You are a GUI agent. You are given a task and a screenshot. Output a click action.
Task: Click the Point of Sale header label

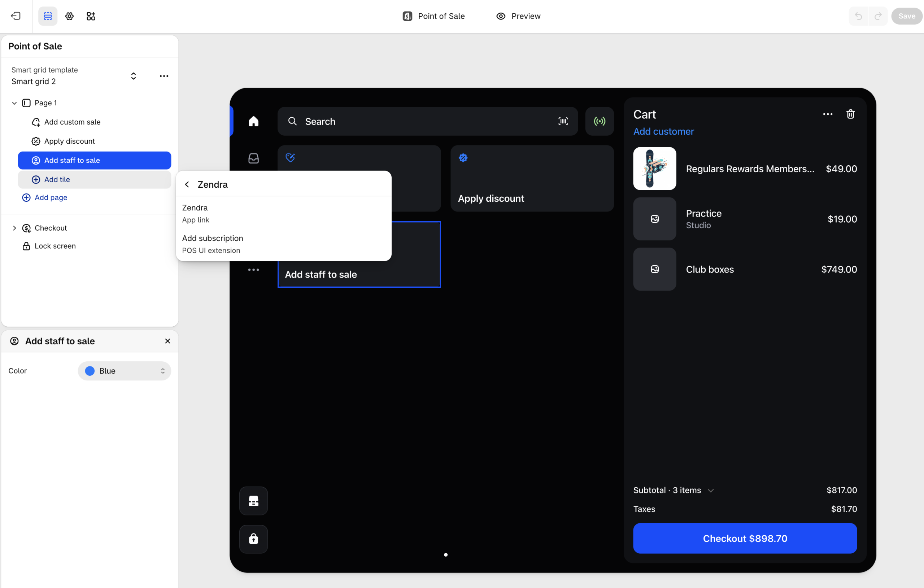pos(433,16)
